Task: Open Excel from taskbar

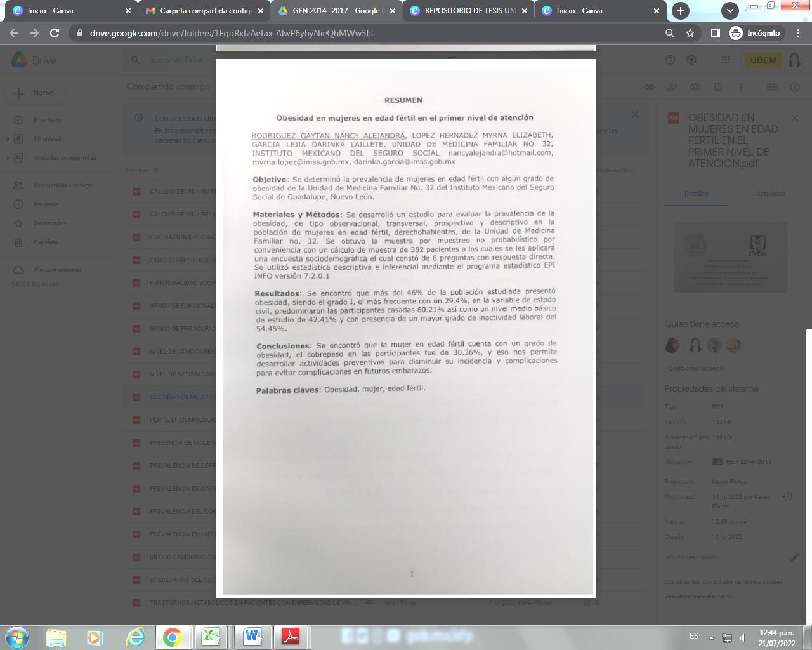Action: click(211, 637)
